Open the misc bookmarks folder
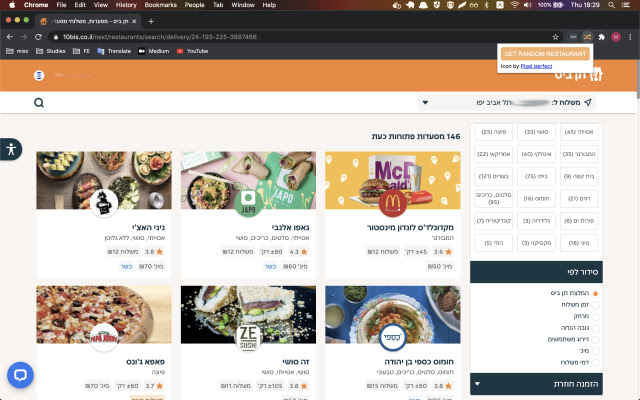Viewport: 640px width, 400px height. tap(17, 51)
